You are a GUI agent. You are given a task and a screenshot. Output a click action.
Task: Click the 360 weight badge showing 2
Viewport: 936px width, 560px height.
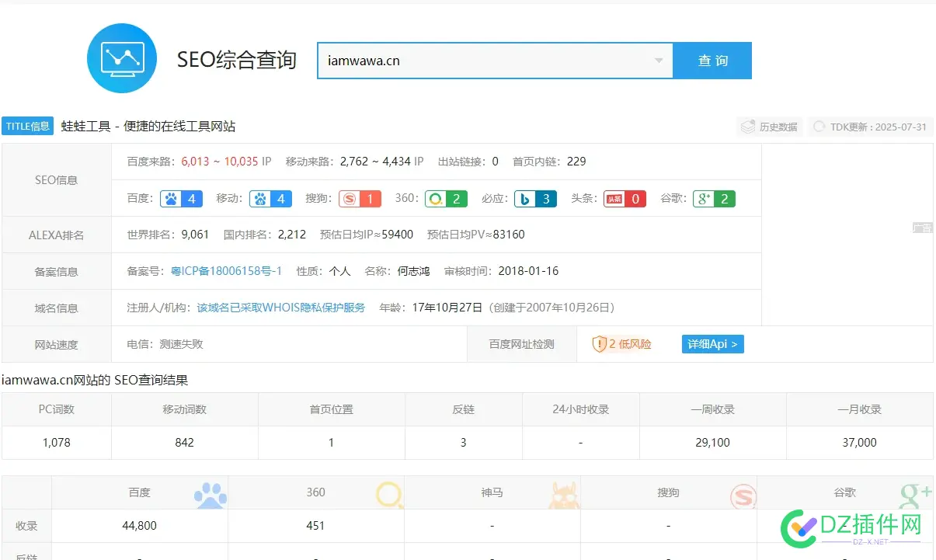pyautogui.click(x=446, y=199)
